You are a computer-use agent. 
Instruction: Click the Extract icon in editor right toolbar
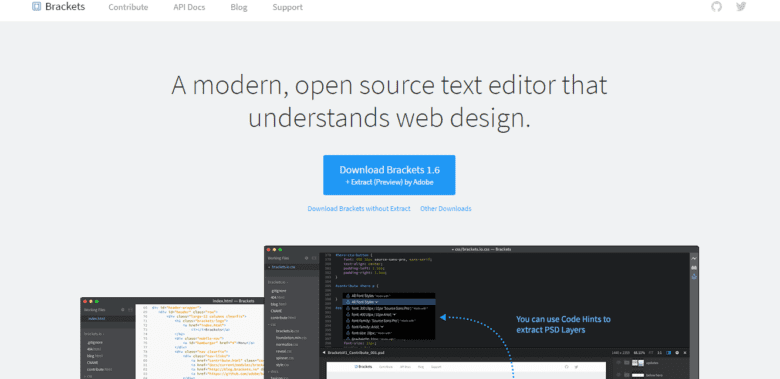(694, 277)
